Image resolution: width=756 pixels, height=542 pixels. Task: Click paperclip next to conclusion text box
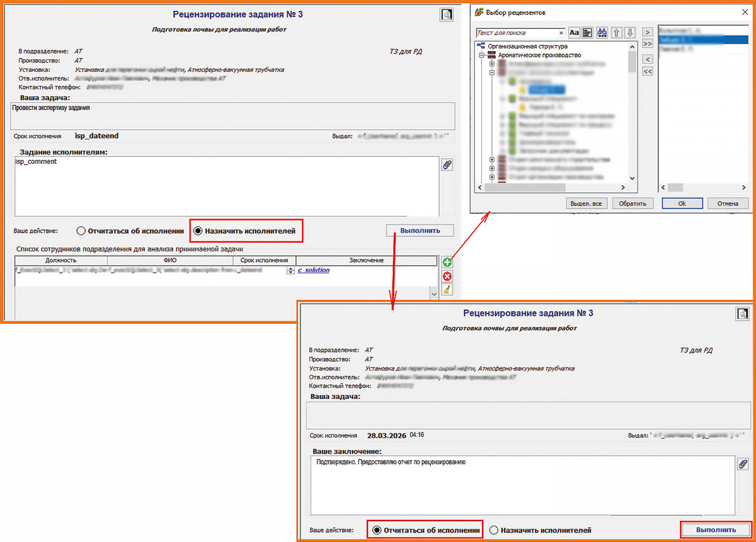743,464
